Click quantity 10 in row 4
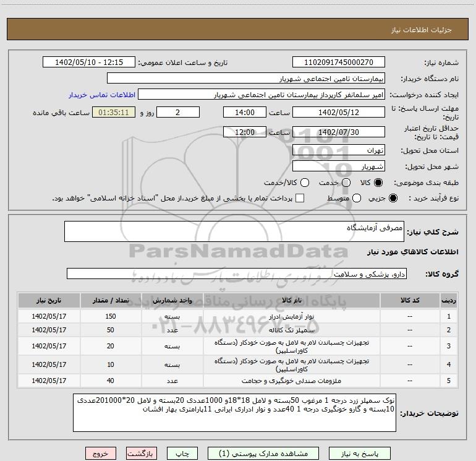Screen dimensions: 476x461 (x=111, y=364)
